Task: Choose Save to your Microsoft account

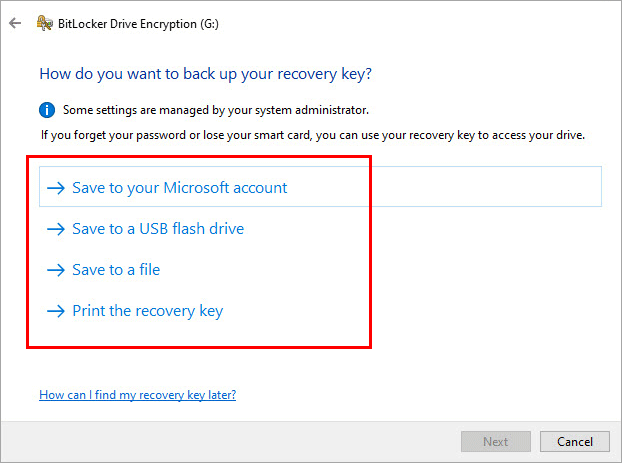Action: tap(180, 188)
